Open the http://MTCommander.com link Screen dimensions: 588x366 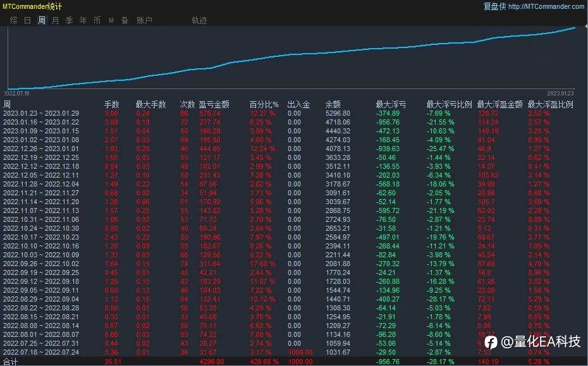pyautogui.click(x=546, y=6)
